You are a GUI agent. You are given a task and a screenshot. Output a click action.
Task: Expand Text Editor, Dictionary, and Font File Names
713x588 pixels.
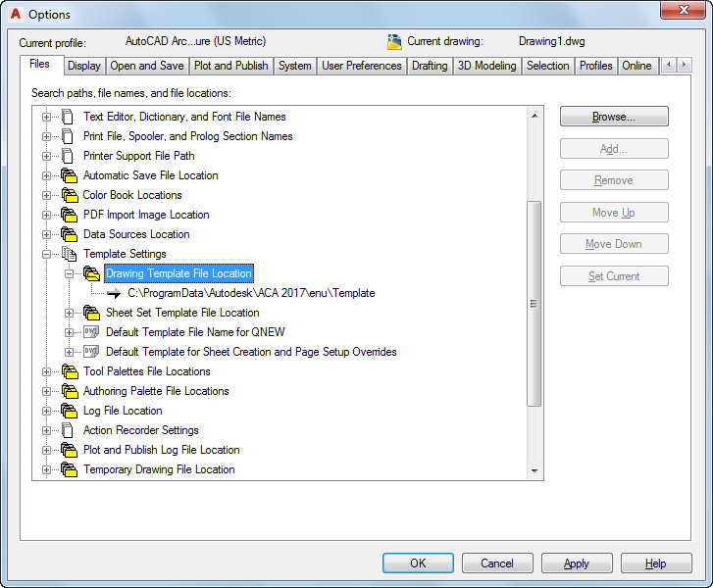click(46, 118)
